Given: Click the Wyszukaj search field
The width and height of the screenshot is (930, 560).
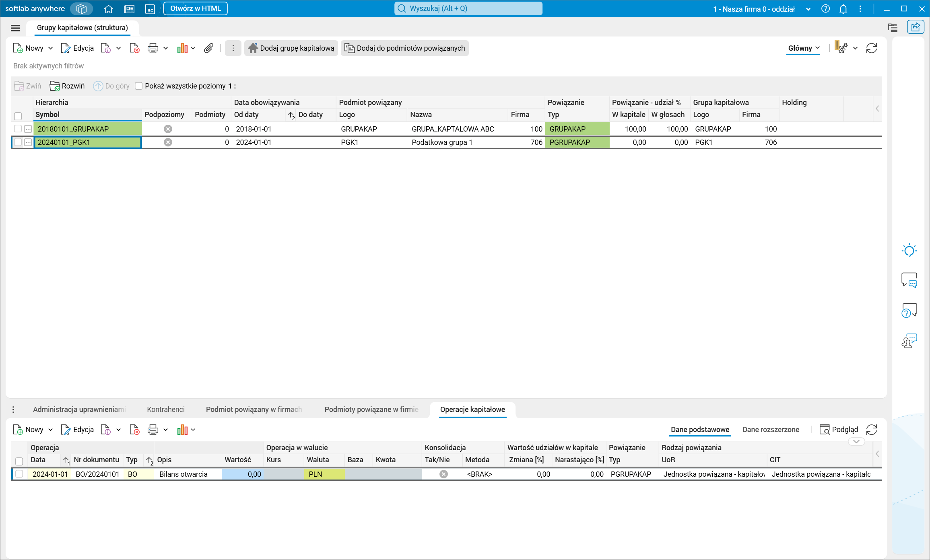Looking at the screenshot, I should click(468, 8).
